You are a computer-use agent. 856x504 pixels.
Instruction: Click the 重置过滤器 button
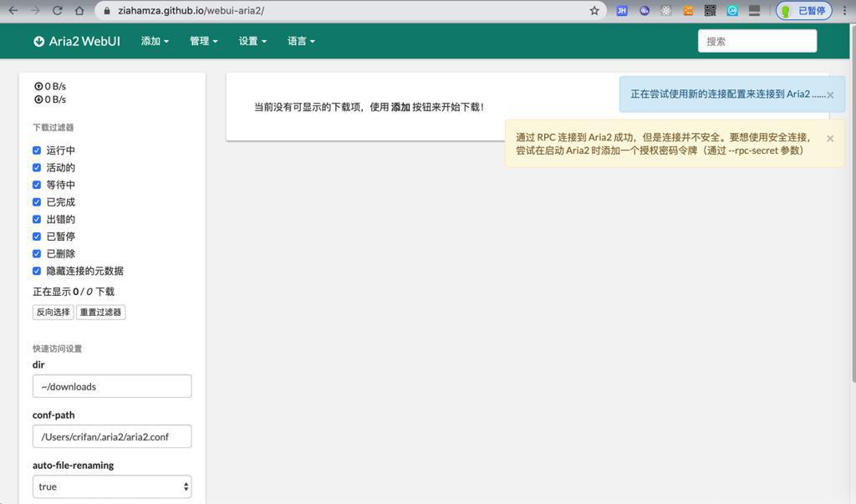tap(100, 313)
